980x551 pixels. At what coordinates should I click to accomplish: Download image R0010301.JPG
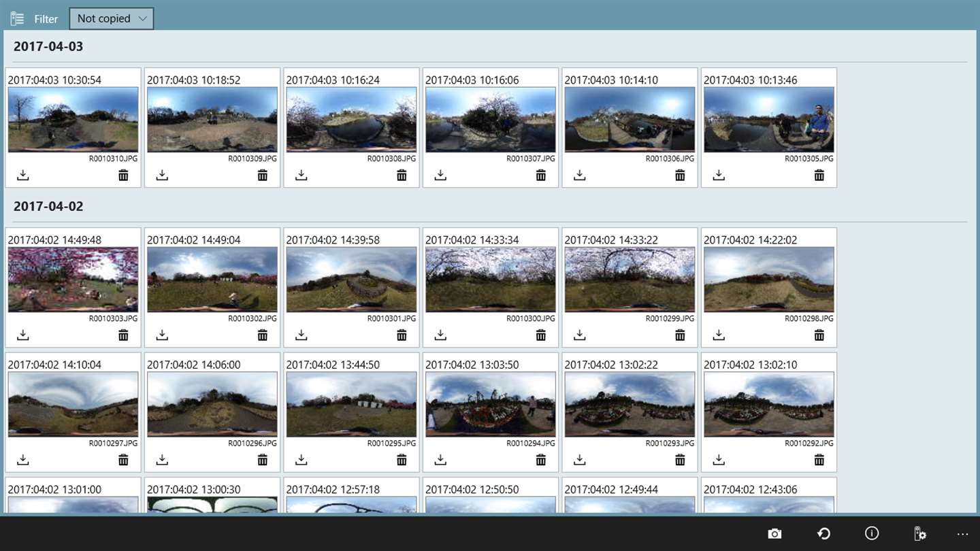tap(301, 335)
